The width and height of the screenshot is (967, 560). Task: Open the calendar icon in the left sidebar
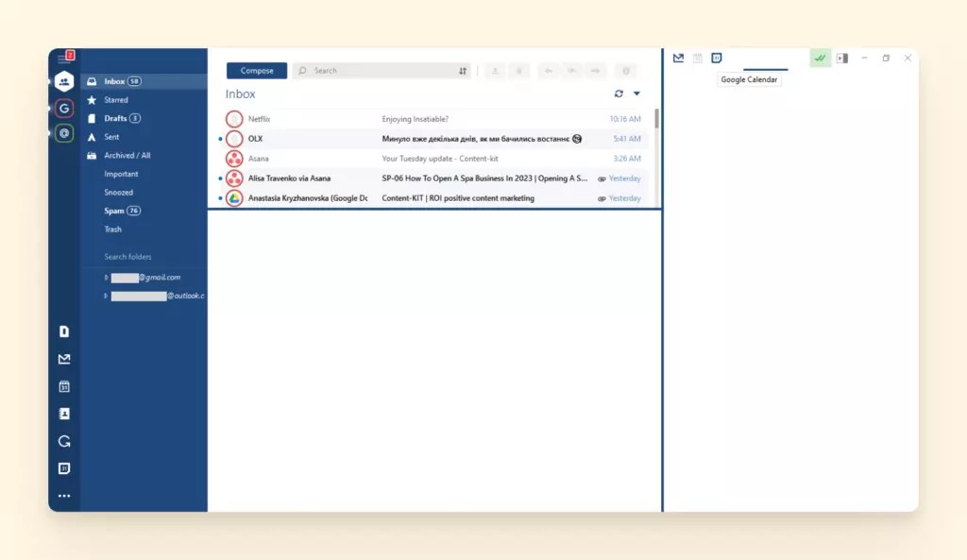[64, 386]
